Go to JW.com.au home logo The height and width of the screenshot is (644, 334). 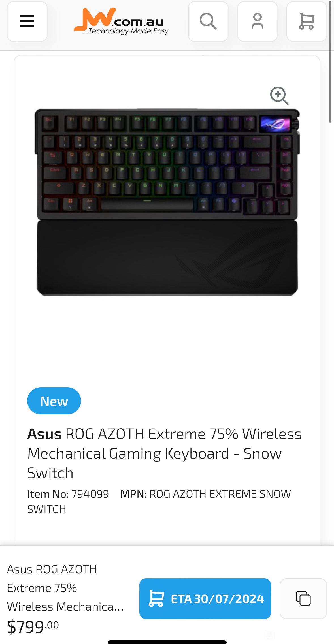coord(121,21)
